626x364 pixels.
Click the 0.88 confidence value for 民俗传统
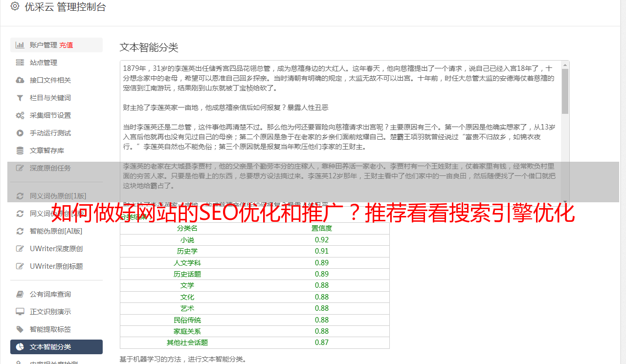click(322, 320)
